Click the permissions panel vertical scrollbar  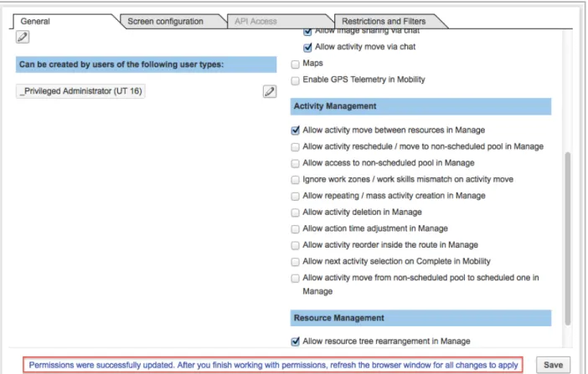click(x=568, y=238)
